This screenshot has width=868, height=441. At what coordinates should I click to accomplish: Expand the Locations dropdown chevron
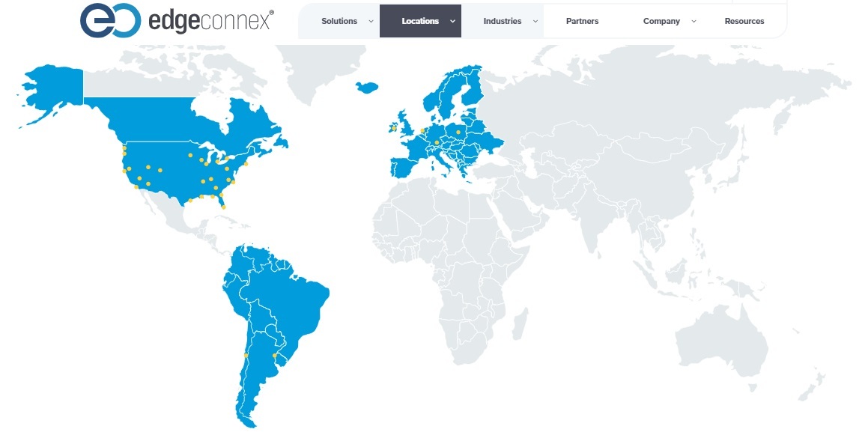452,21
